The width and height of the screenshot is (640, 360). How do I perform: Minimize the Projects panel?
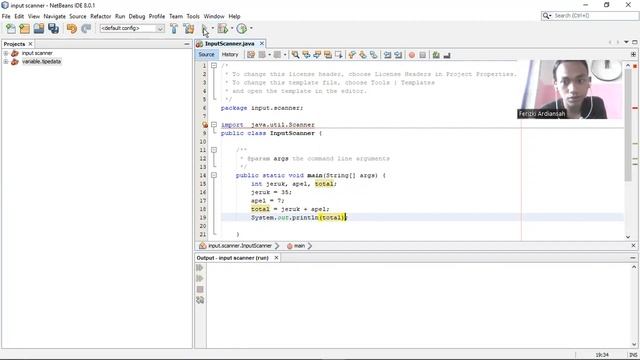coord(187,44)
